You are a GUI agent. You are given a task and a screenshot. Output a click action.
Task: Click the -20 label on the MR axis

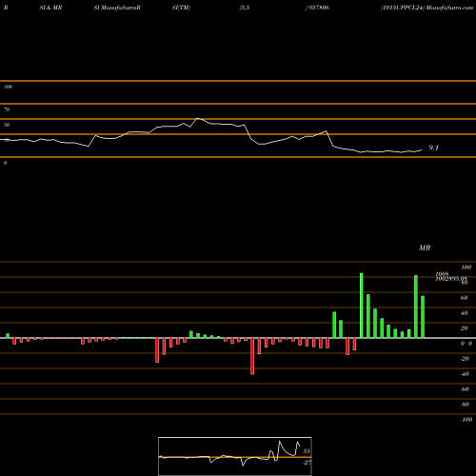(x=465, y=359)
